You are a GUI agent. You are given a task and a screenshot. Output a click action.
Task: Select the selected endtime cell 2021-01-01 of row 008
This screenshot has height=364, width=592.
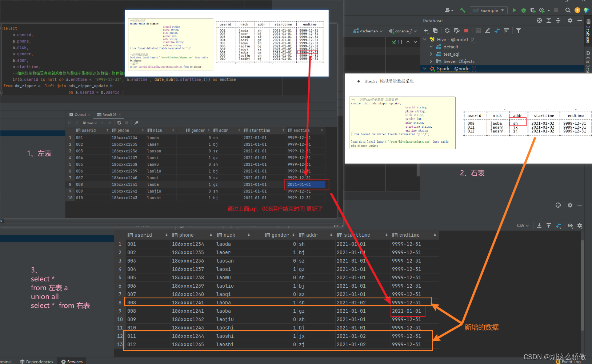point(306,184)
